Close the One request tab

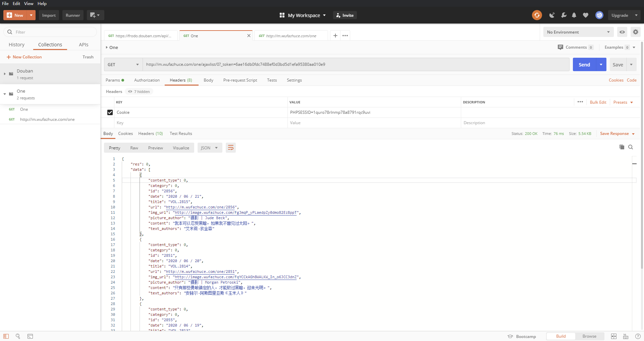tap(249, 36)
